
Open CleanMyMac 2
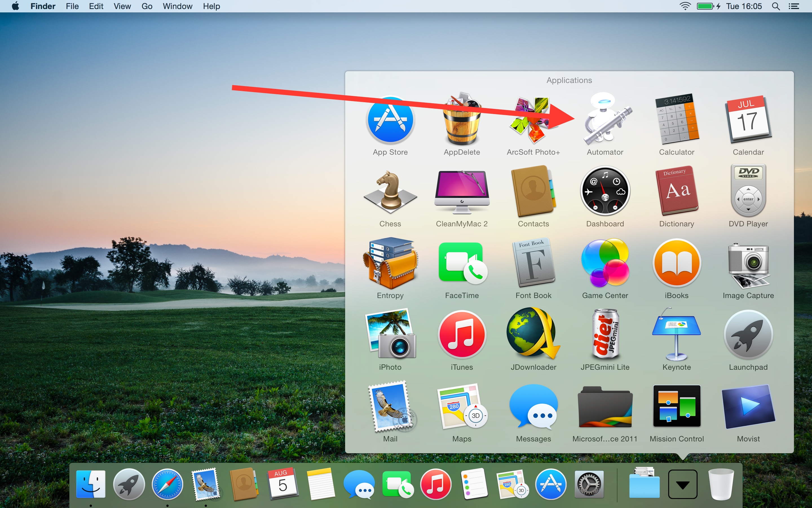pos(462,192)
